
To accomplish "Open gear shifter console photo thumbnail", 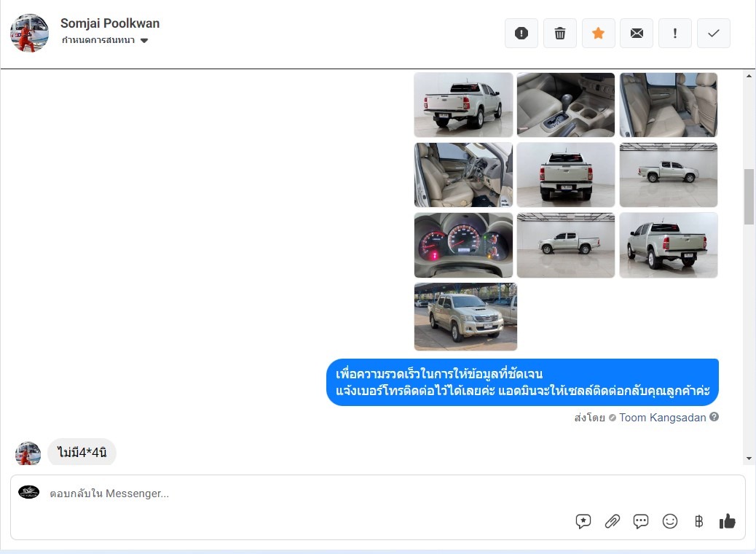I will [566, 105].
